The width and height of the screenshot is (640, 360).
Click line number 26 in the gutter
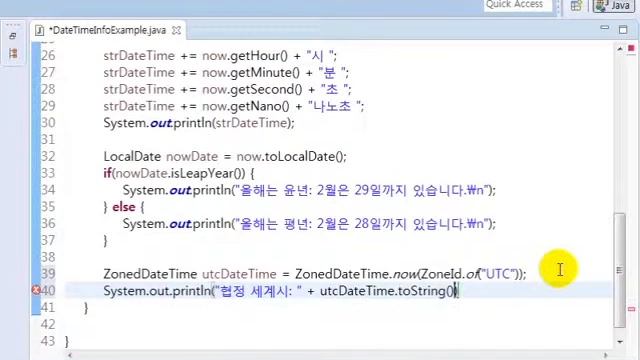(x=48, y=55)
